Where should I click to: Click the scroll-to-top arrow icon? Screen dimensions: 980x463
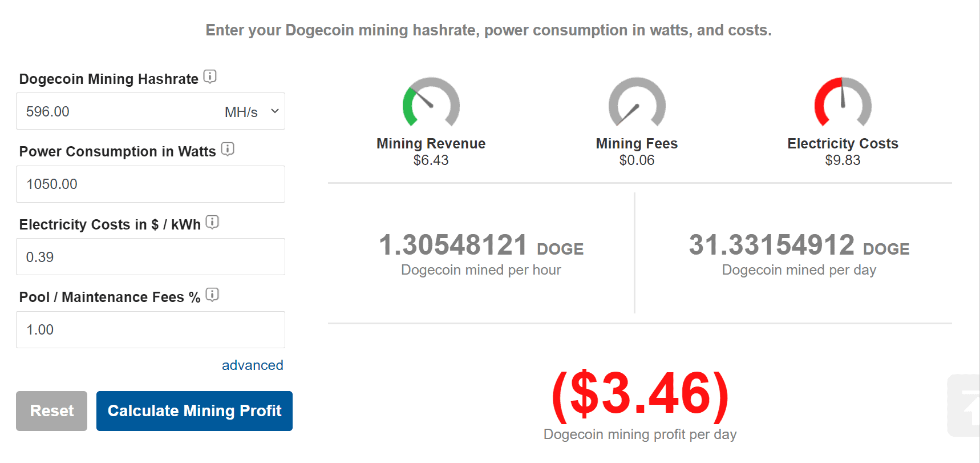coord(966,405)
